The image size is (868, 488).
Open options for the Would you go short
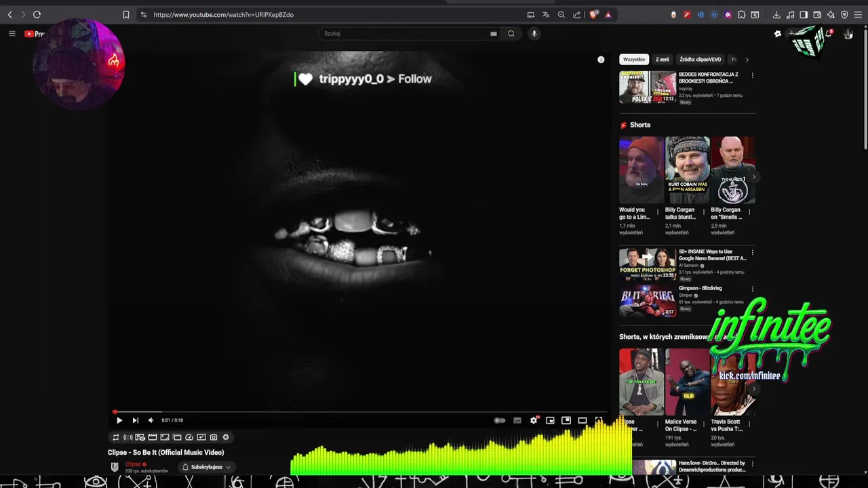pos(657,212)
